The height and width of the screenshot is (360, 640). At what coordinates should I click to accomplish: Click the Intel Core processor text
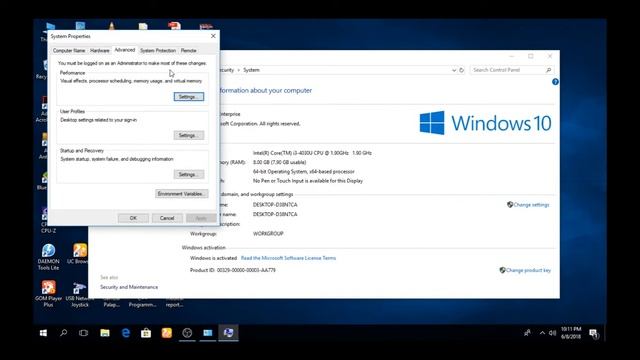pos(312,153)
